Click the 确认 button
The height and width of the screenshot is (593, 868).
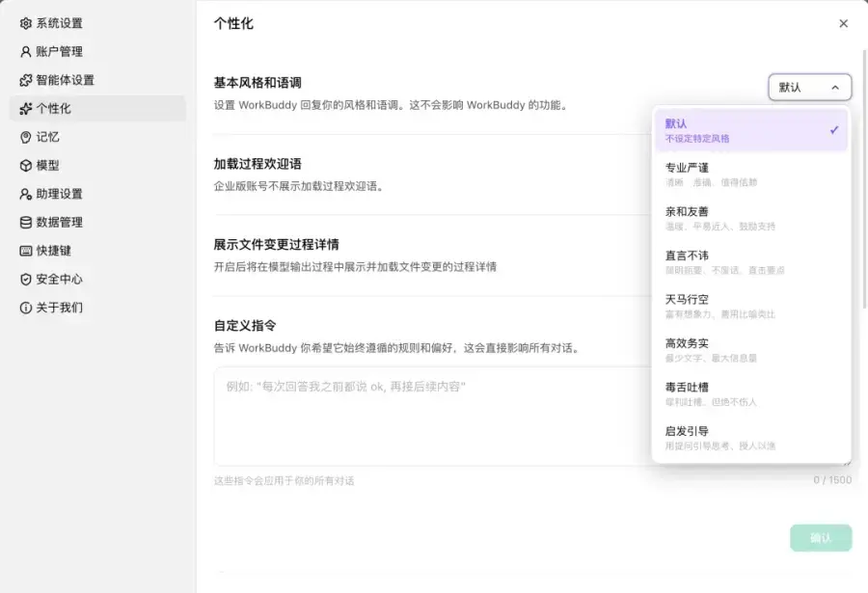[821, 538]
